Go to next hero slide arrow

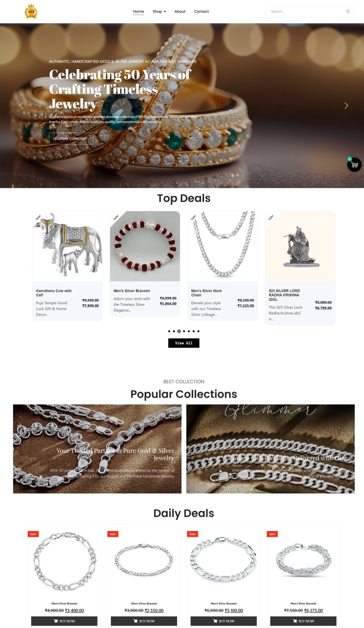click(346, 106)
